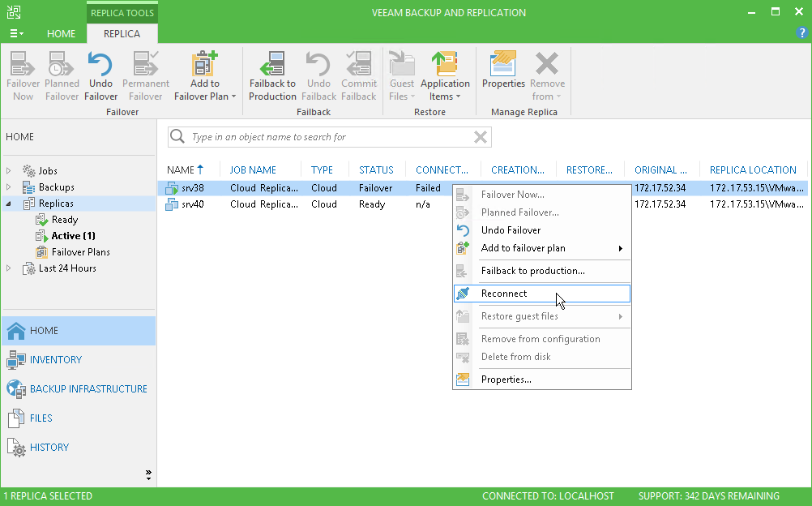
Task: Click Restore guest files in context menu
Action: pyautogui.click(x=542, y=316)
